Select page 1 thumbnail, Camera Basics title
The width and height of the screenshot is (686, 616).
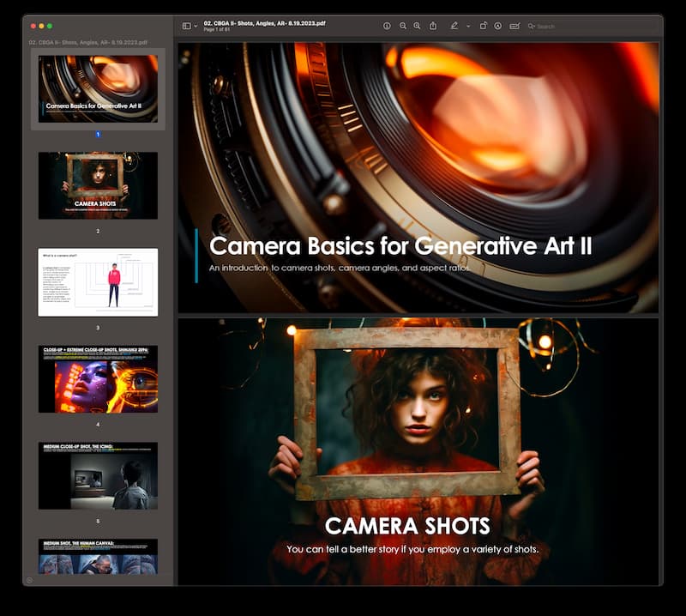tap(98, 88)
